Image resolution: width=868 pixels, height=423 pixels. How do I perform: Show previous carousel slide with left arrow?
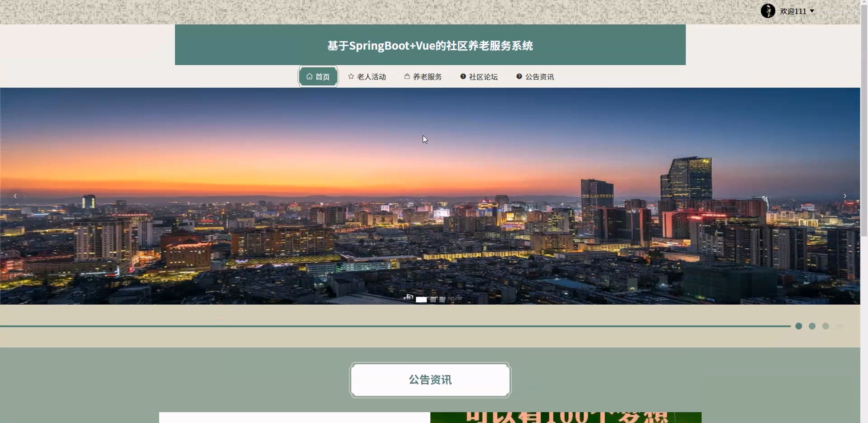point(15,196)
